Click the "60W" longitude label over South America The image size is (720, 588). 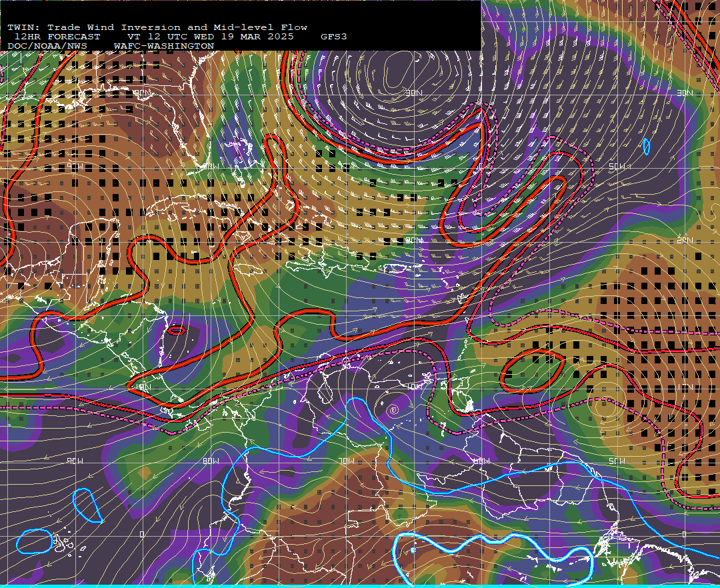[482, 461]
